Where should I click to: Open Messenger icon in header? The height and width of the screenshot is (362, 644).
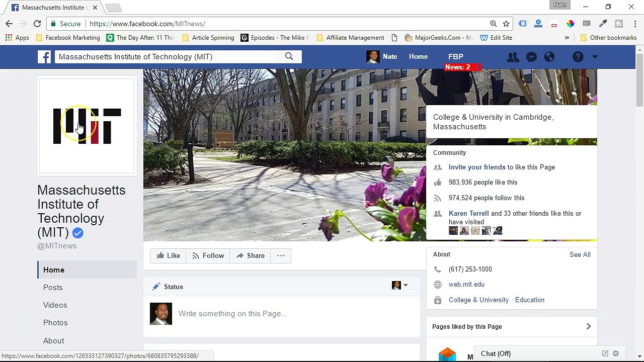531,57
